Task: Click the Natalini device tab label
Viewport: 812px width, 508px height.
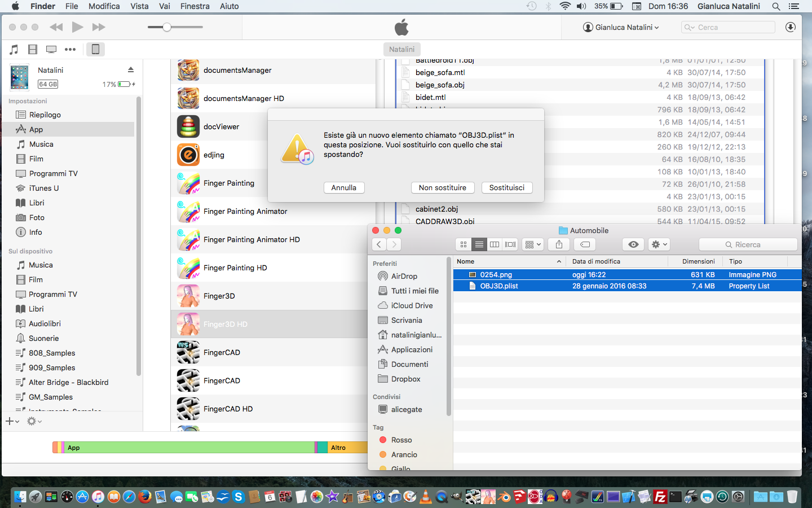Action: click(x=401, y=49)
